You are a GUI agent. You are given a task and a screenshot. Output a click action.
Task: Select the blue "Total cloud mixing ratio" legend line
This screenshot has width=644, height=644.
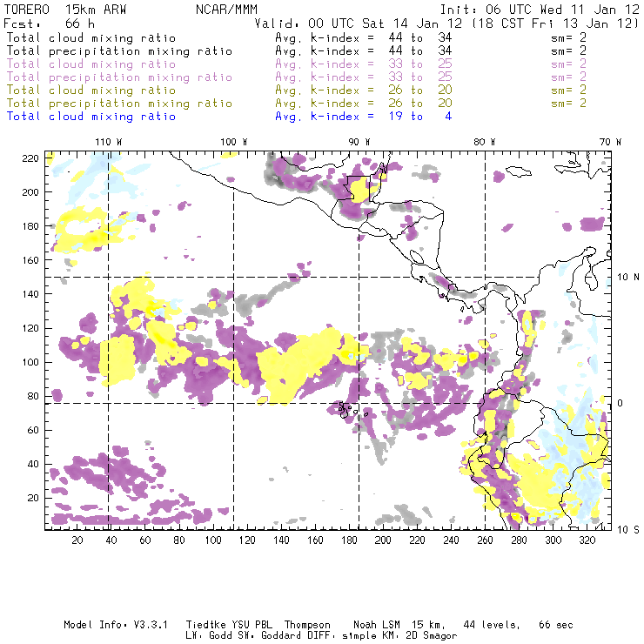(x=91, y=117)
